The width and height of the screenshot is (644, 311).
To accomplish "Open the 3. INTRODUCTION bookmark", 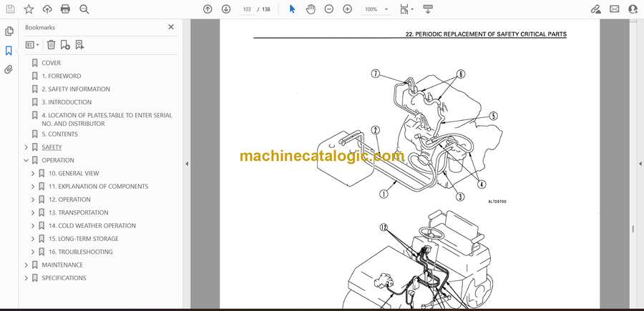I will click(x=67, y=102).
